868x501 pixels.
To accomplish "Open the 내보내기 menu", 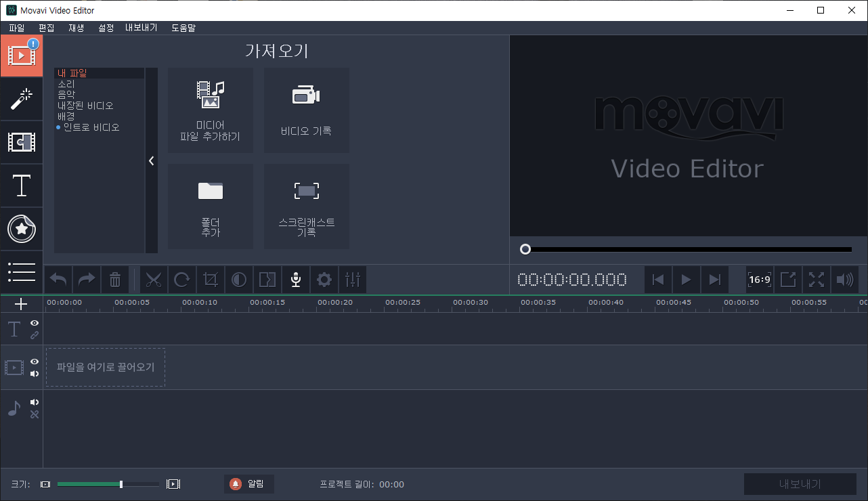I will [142, 28].
